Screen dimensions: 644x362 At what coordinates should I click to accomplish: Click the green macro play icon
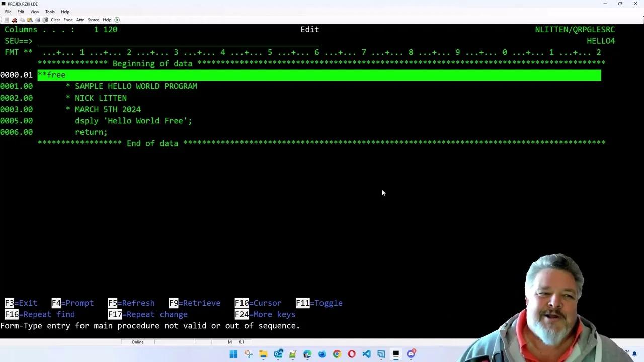point(117,20)
